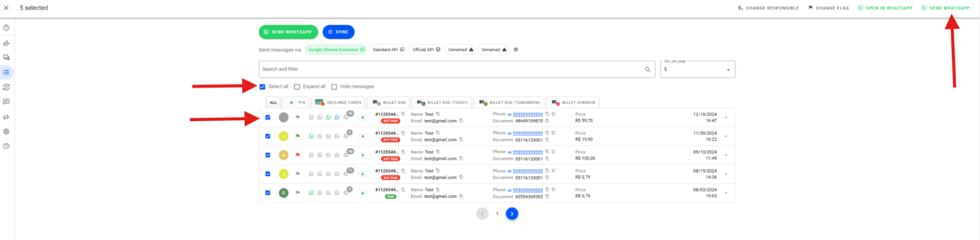
Task: Copy the document number 48649109870
Action: click(x=547, y=121)
